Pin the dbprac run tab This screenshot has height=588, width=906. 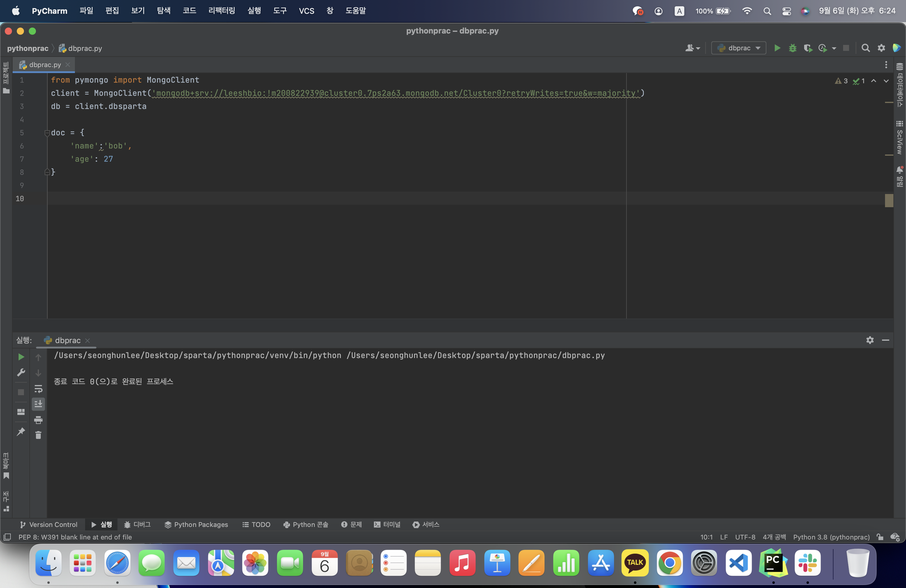(x=21, y=432)
